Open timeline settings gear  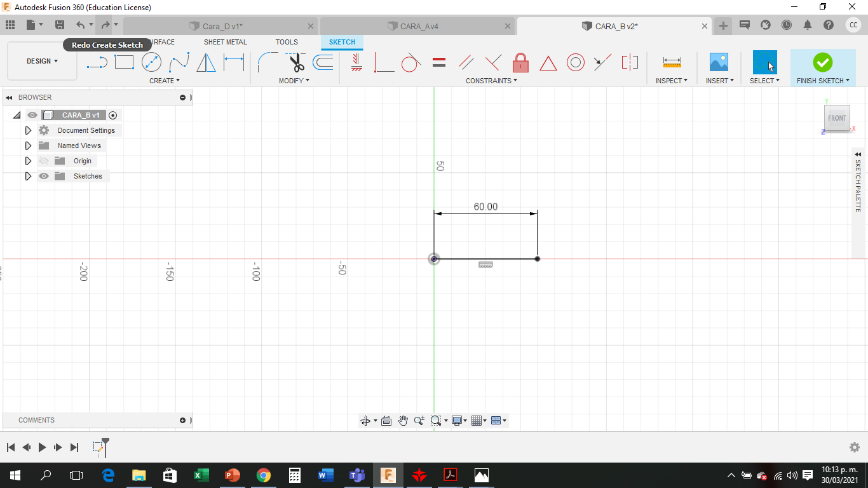[855, 447]
